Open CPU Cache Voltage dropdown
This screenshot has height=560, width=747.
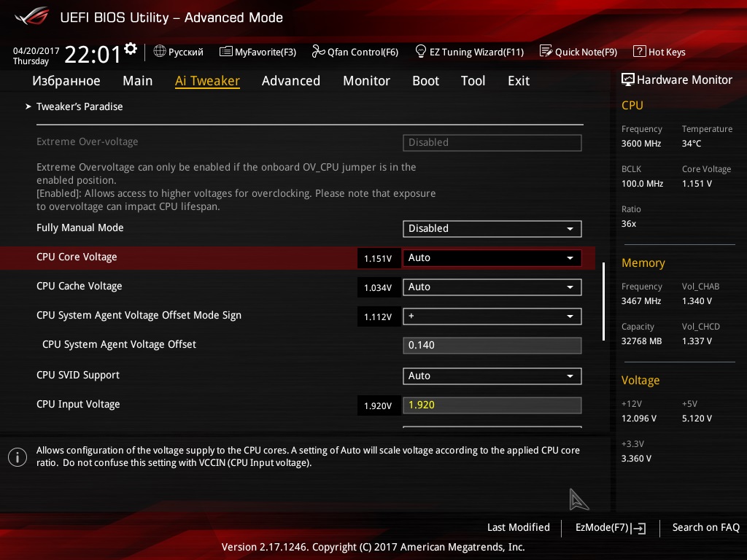[492, 287]
